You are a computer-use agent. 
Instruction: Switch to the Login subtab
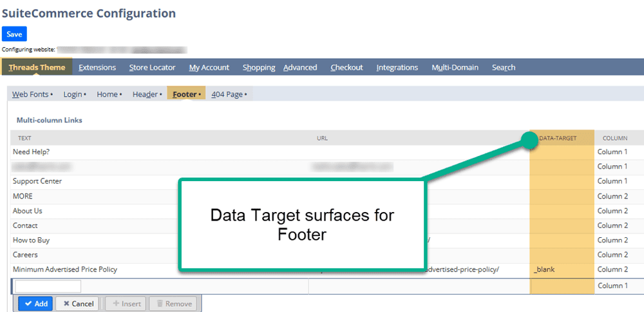[x=75, y=95]
